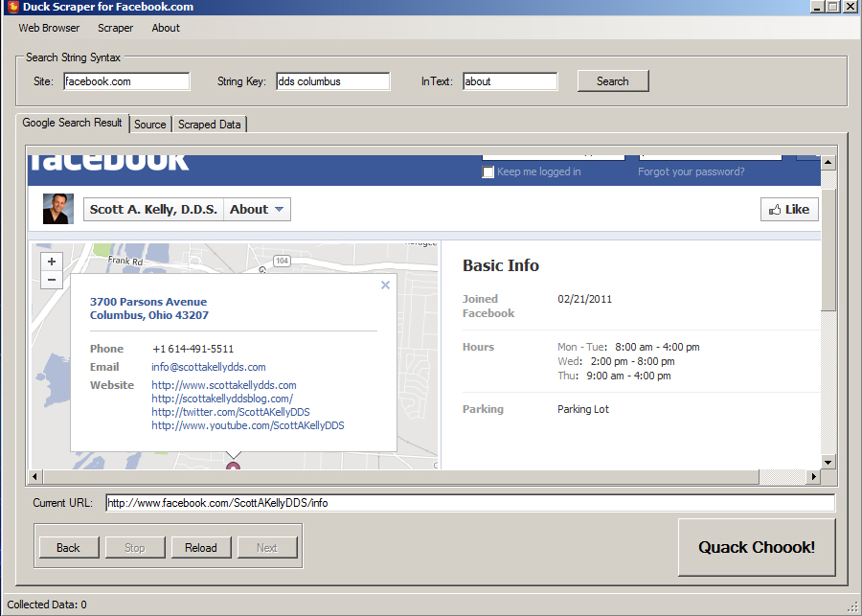This screenshot has width=862, height=616.
Task: Click the Mon - Tue hours row
Action: [x=628, y=347]
